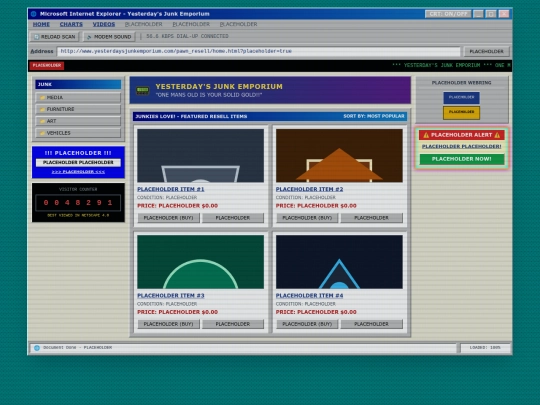The image size is (540, 405).
Task: Click secondary PLACEHOLDER button for item #2
Action: click(371, 218)
